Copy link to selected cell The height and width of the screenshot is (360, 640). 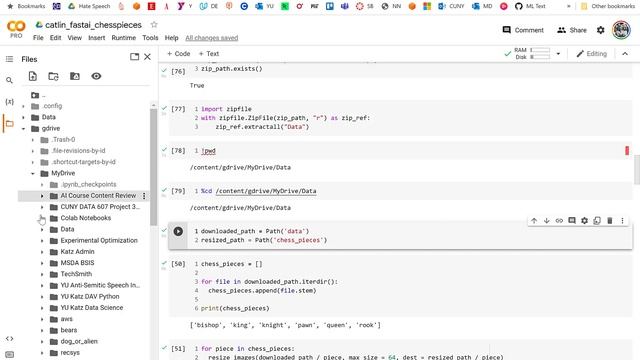click(559, 221)
